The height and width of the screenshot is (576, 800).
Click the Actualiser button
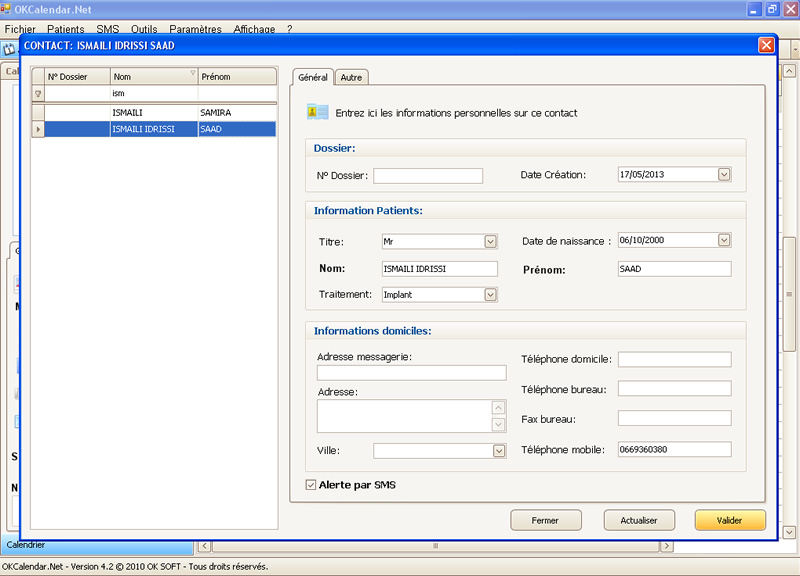639,520
